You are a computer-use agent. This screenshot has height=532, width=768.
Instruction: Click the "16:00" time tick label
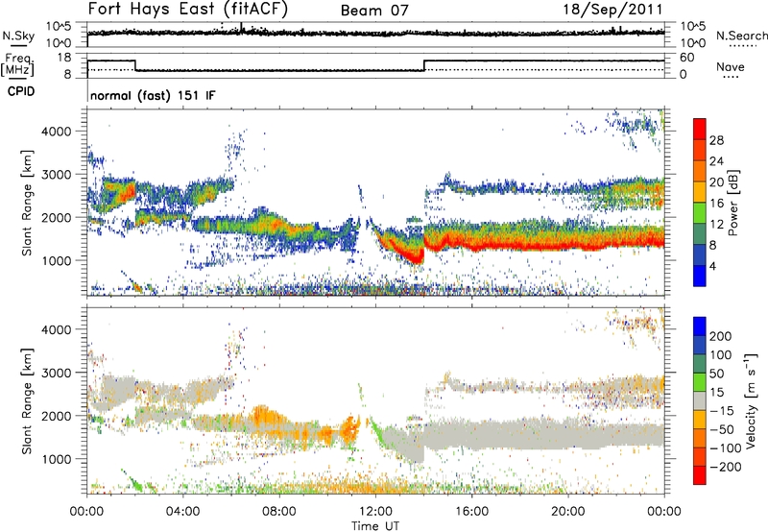tap(471, 512)
